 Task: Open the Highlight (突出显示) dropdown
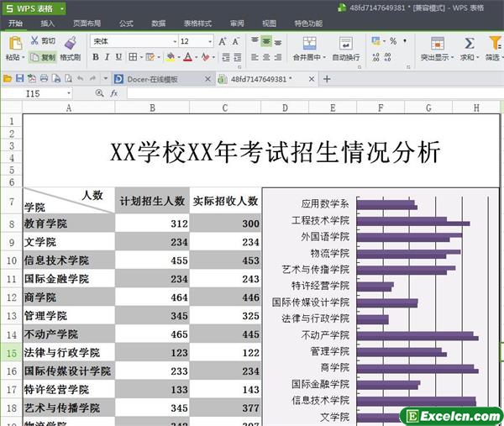tap(434, 57)
